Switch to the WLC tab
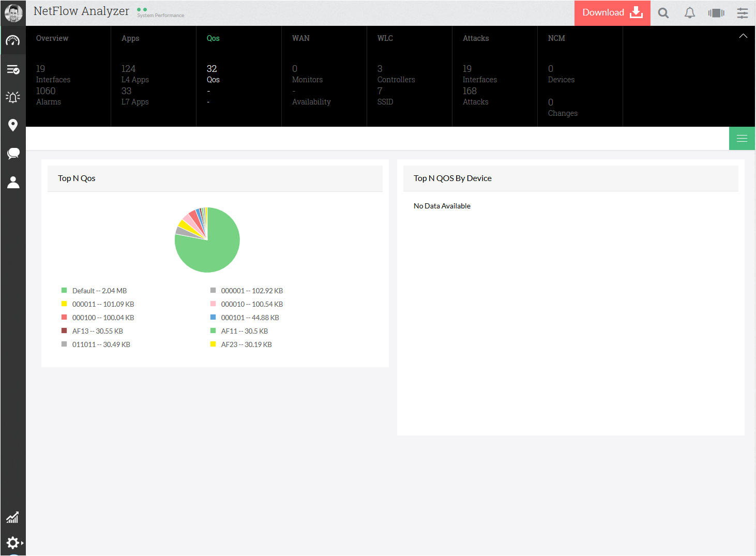Image resolution: width=756 pixels, height=556 pixels. pos(385,38)
